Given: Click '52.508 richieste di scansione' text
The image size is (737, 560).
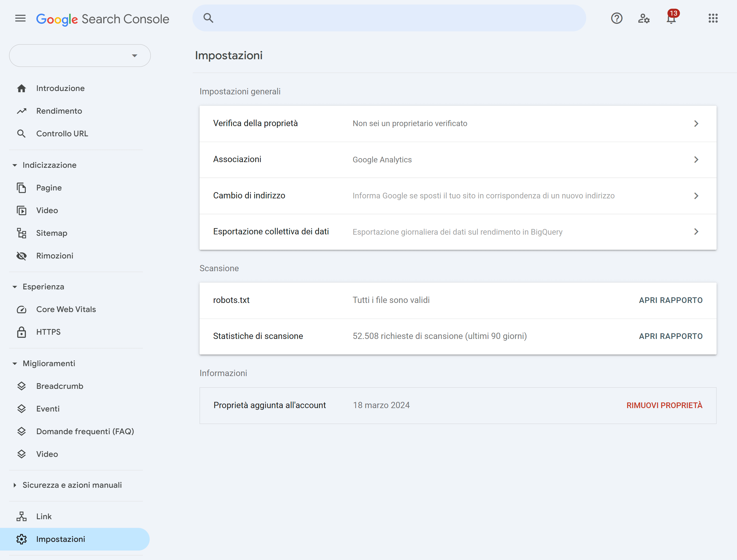Looking at the screenshot, I should [440, 336].
